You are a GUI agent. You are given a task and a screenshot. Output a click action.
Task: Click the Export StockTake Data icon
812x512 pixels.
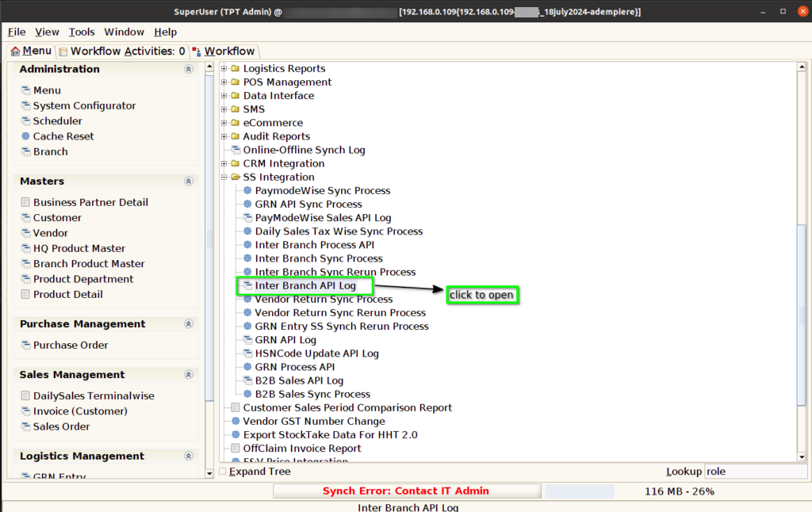click(236, 435)
